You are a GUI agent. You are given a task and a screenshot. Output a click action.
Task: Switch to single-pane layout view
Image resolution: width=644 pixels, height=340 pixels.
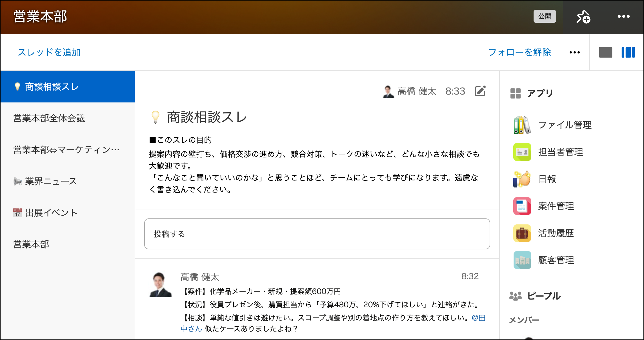tap(605, 52)
